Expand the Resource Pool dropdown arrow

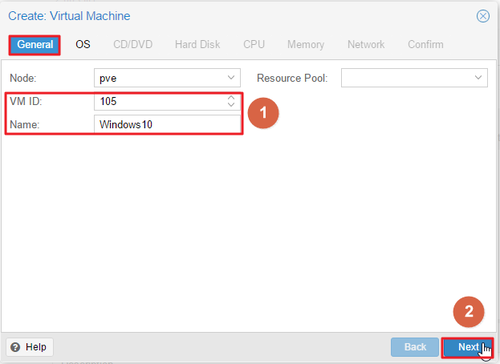(478, 78)
